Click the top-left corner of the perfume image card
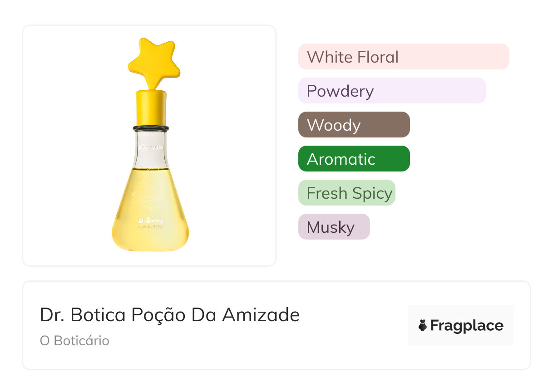Screen dimensions: 553x392 tap(28, 31)
